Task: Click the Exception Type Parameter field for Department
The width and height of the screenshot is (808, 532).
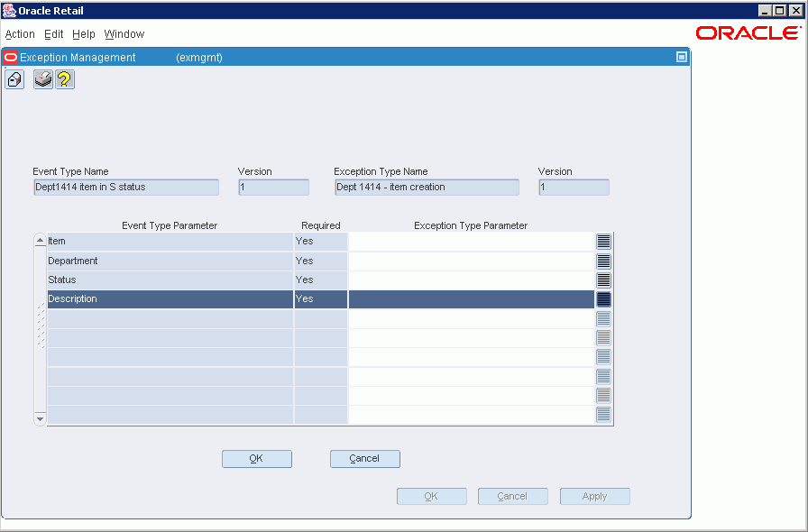Action: click(x=472, y=261)
